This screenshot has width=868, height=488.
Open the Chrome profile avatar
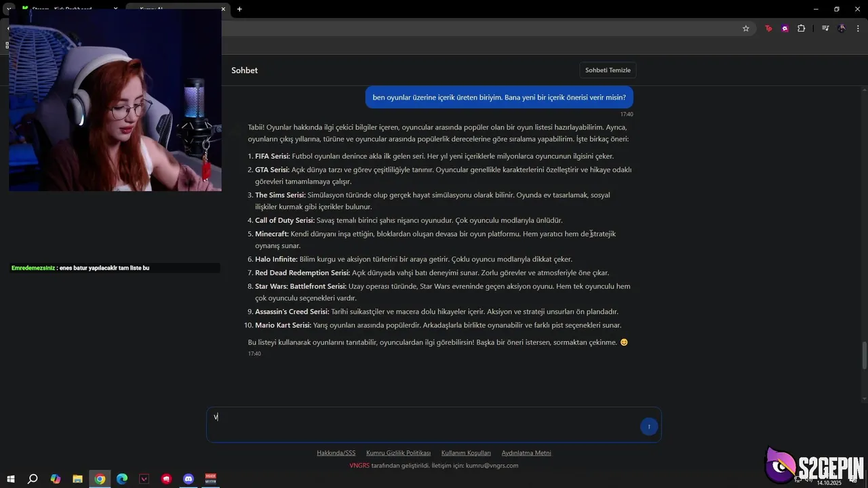coord(842,28)
